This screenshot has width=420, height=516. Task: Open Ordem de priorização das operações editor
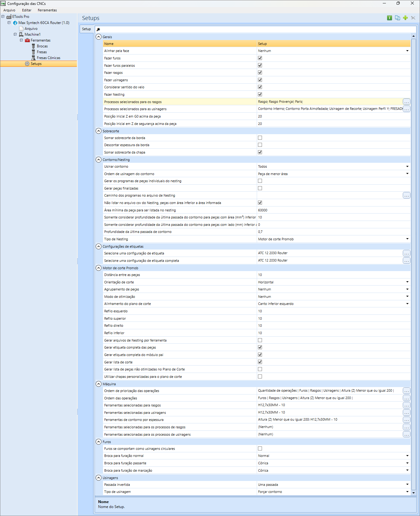click(406, 391)
